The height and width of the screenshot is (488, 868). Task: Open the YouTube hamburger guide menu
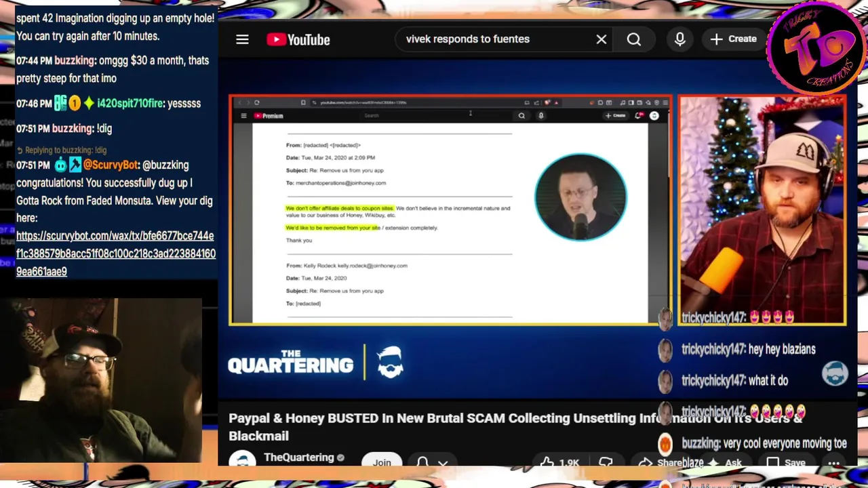tap(242, 39)
